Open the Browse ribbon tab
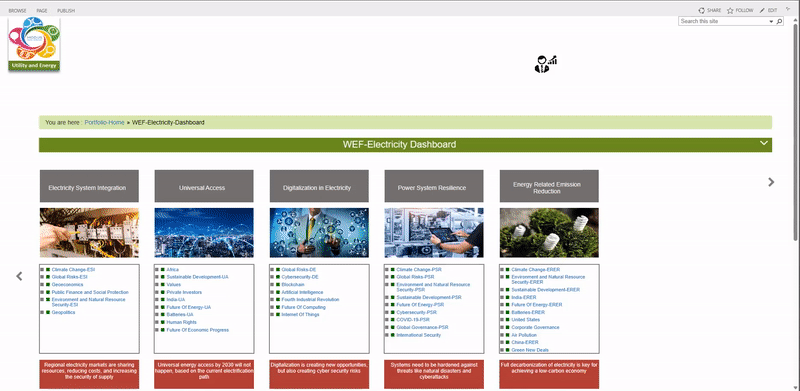Screen dimensions: 800x391 point(17,11)
